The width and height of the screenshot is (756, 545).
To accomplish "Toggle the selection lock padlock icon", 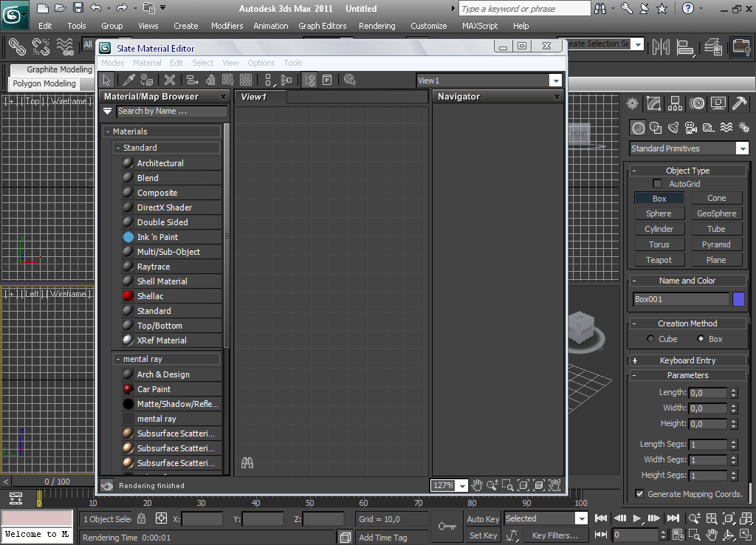I will tap(141, 518).
